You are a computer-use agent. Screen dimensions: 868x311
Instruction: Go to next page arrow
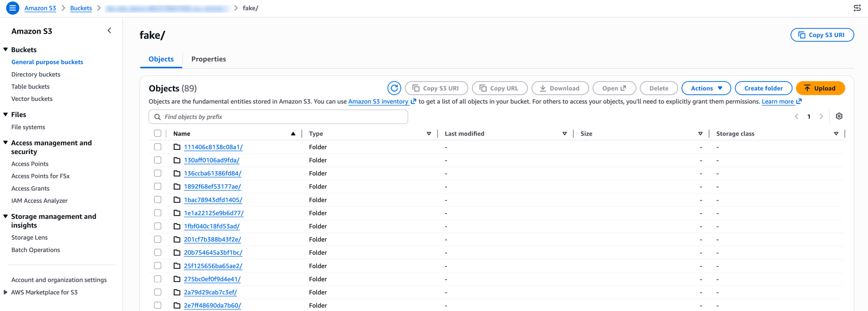(821, 116)
